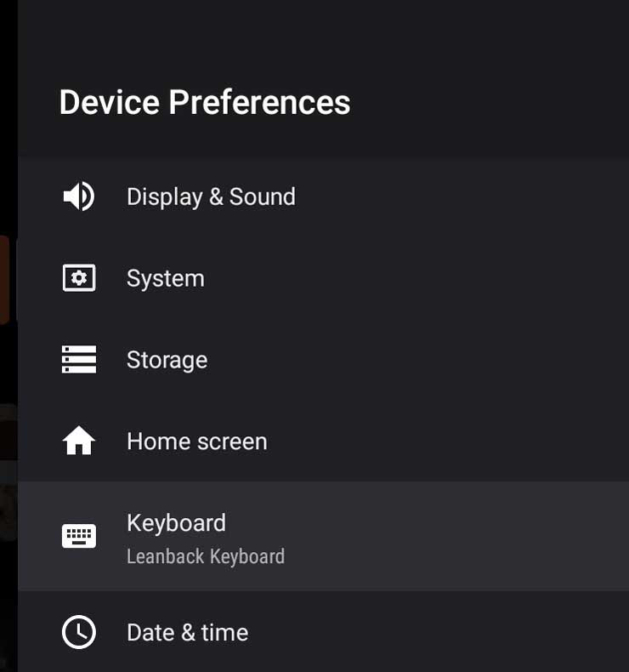Open Display & Sound settings
Screen dimensions: 629x672
pyautogui.click(x=211, y=196)
